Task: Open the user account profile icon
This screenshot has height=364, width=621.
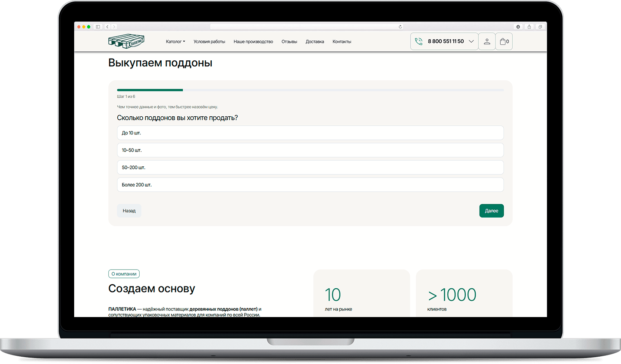Action: (486, 41)
